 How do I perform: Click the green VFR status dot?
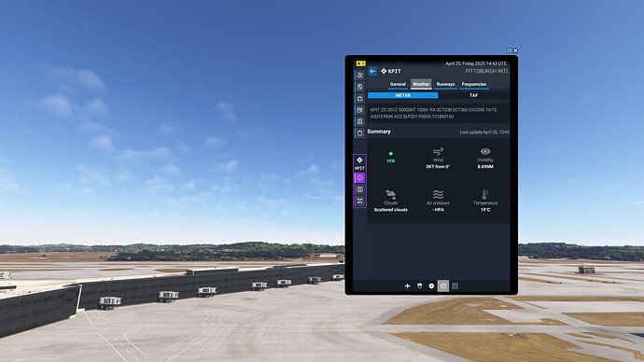coord(390,154)
